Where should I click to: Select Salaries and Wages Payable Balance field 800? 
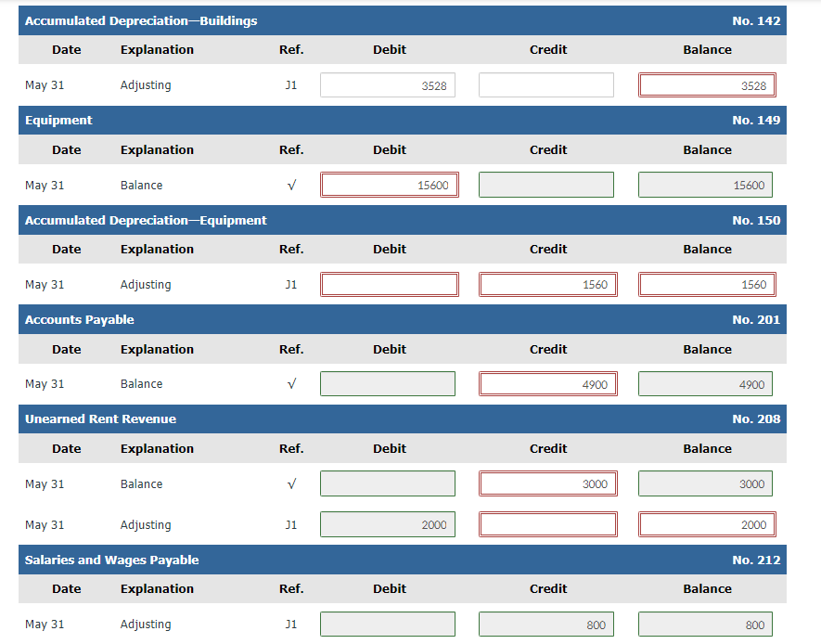[x=705, y=625]
